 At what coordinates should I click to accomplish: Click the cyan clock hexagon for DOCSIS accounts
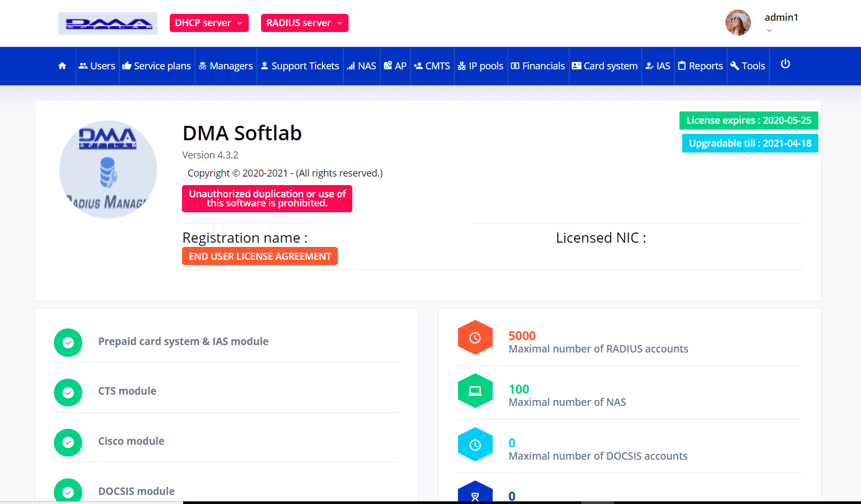[475, 445]
